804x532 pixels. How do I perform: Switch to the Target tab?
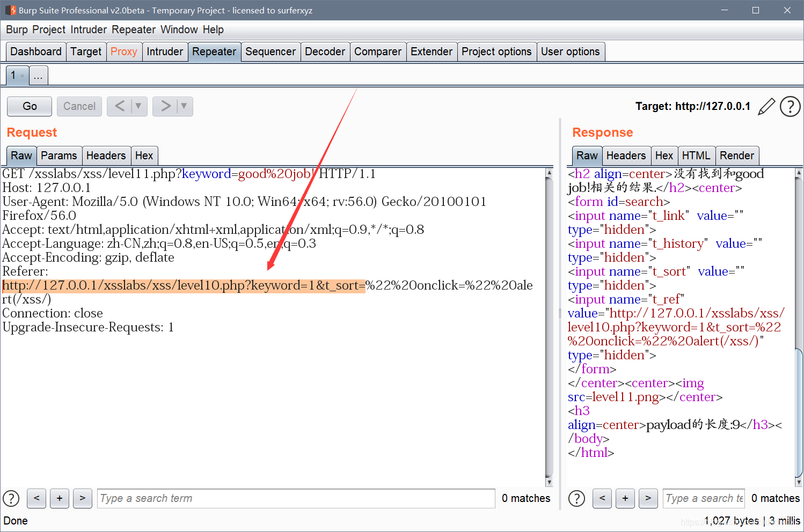(86, 51)
